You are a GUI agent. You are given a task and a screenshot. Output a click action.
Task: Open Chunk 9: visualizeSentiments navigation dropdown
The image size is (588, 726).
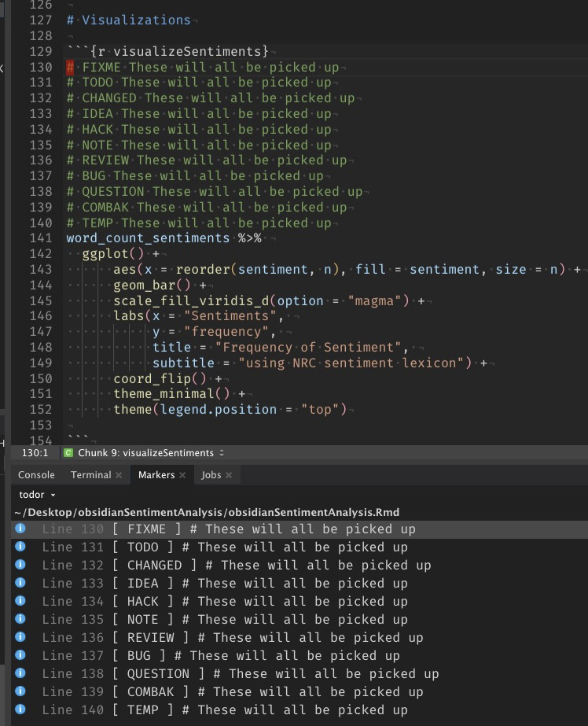tap(145, 453)
